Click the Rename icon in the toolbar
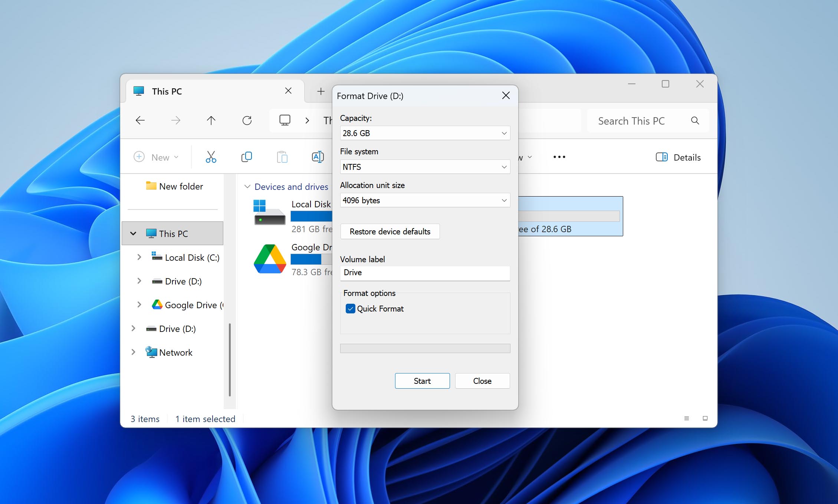This screenshot has width=838, height=504. [318, 157]
